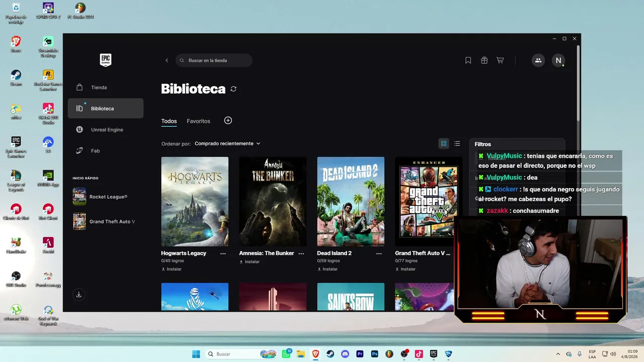Click the Windows taskbar Buscar search box
Viewport: 644px width, 362px height.
click(x=242, y=354)
